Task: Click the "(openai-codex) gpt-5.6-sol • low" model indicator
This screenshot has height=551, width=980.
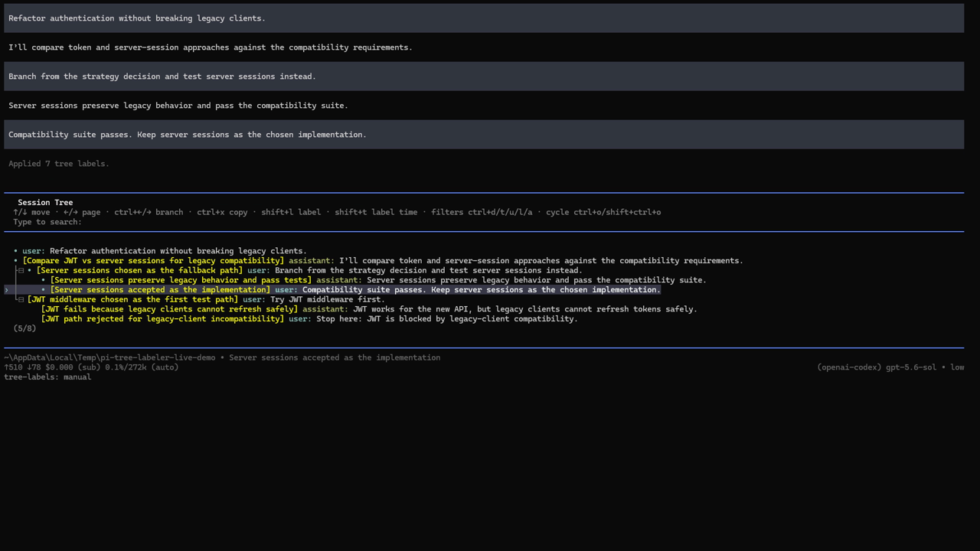Action: tap(890, 367)
